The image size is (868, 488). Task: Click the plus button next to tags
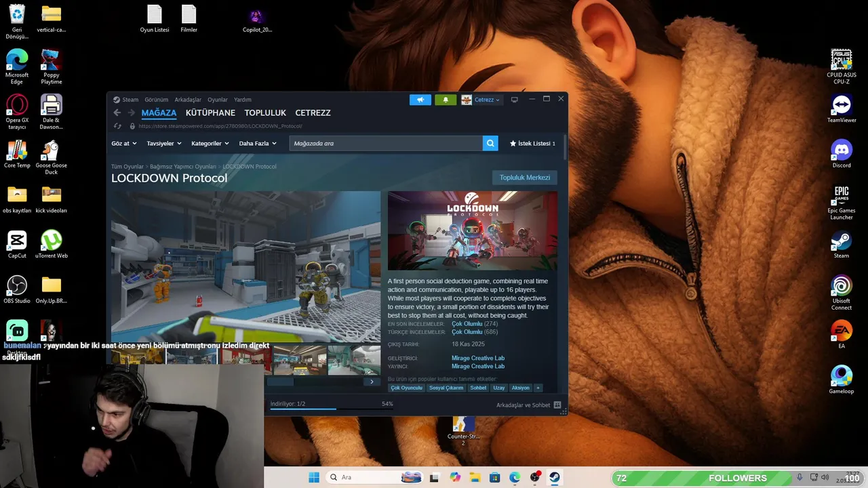tap(538, 388)
